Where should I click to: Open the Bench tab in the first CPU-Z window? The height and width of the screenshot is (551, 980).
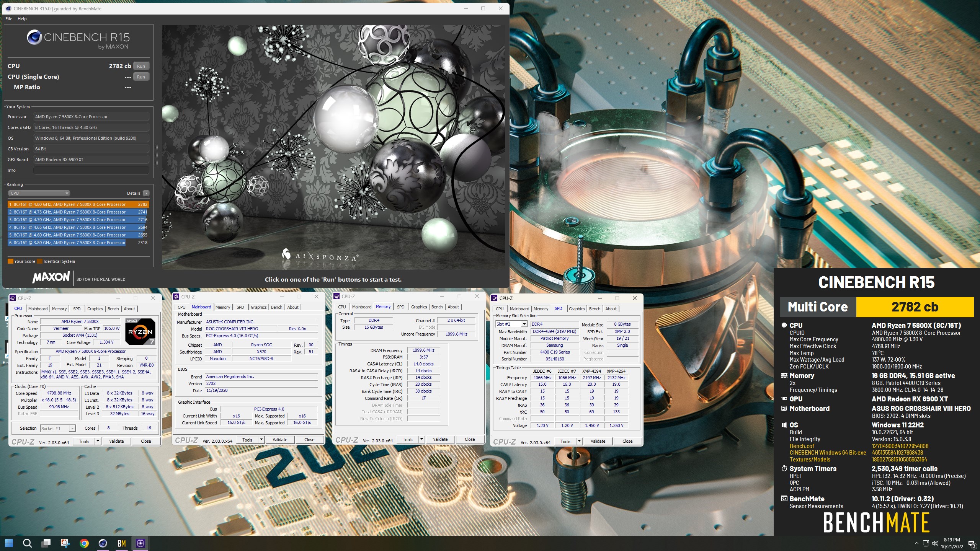pos(113,309)
